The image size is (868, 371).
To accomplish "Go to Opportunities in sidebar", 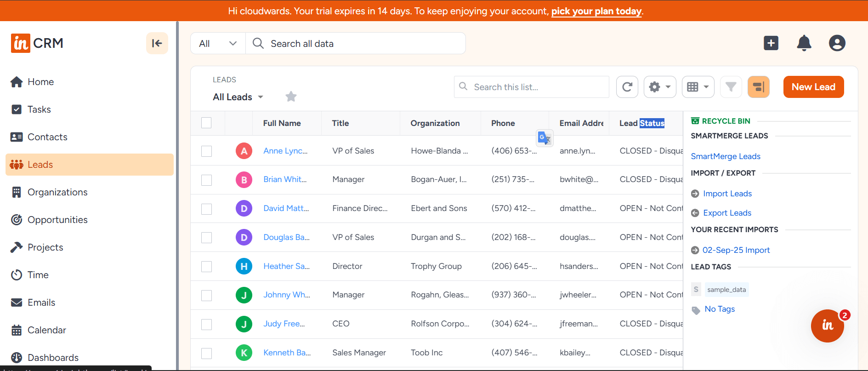I will point(57,220).
